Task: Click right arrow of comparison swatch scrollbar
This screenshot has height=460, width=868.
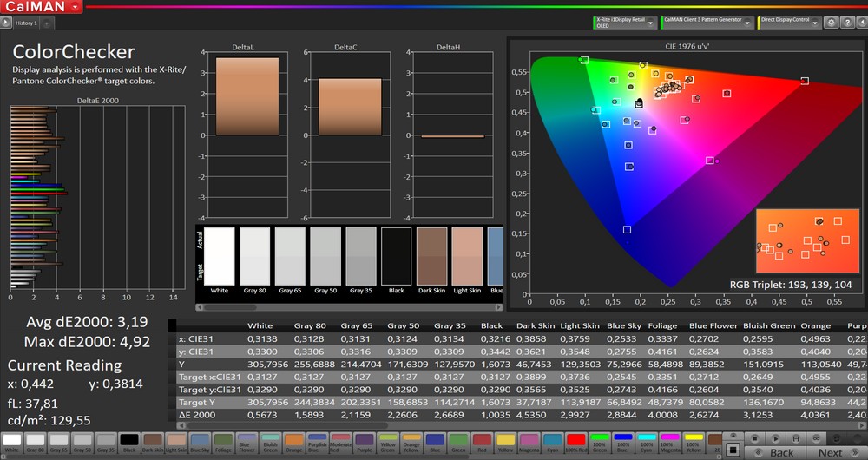Action: pyautogui.click(x=499, y=307)
